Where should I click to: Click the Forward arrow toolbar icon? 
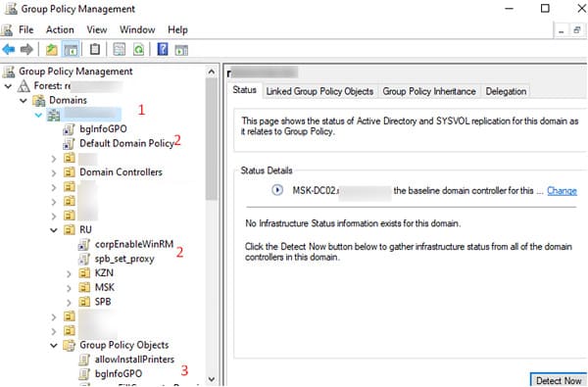pyautogui.click(x=26, y=50)
